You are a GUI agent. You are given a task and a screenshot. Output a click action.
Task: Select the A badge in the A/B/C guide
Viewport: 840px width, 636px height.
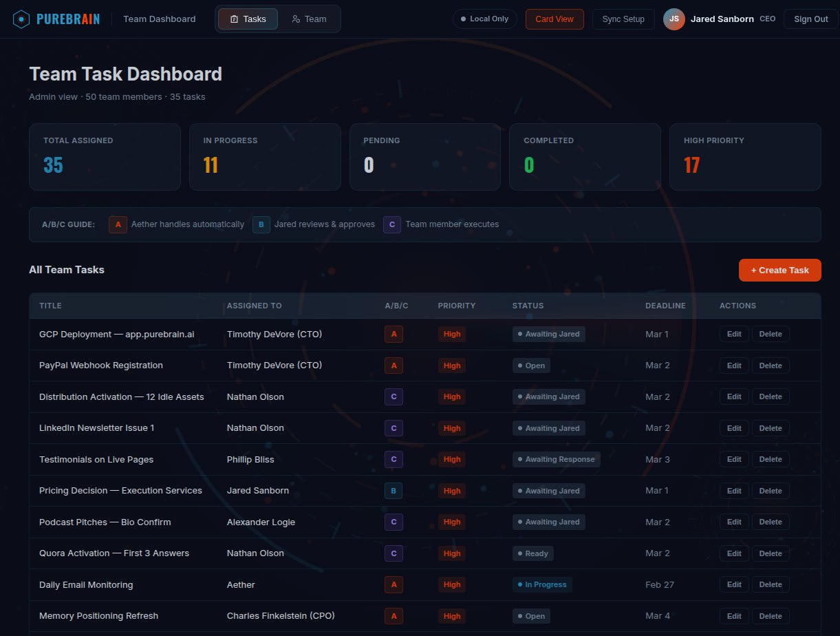[117, 224]
